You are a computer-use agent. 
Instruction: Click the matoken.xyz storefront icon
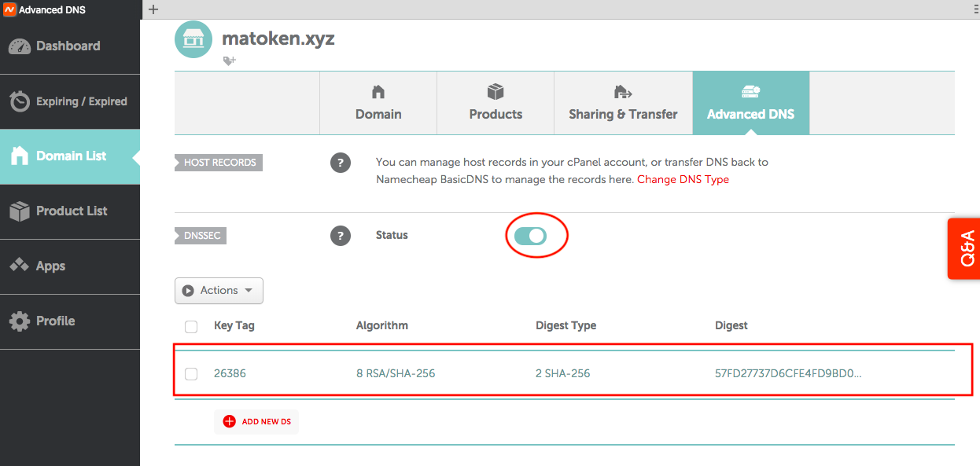(x=193, y=40)
